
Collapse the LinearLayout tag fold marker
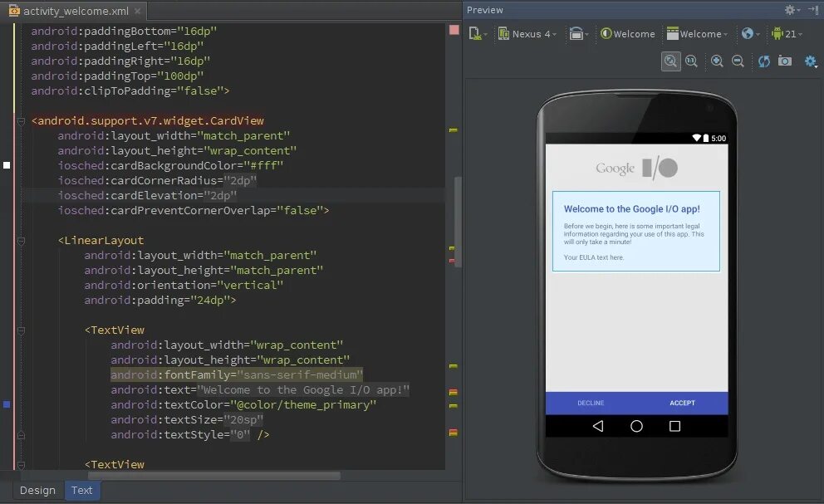pos(21,242)
